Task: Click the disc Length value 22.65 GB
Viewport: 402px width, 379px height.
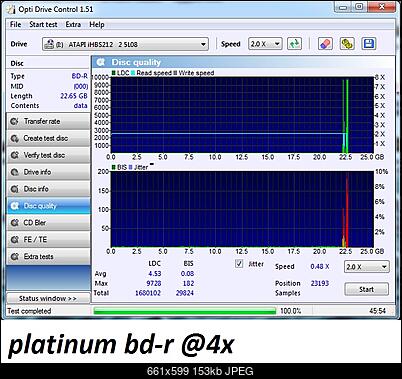Action: pyautogui.click(x=74, y=96)
